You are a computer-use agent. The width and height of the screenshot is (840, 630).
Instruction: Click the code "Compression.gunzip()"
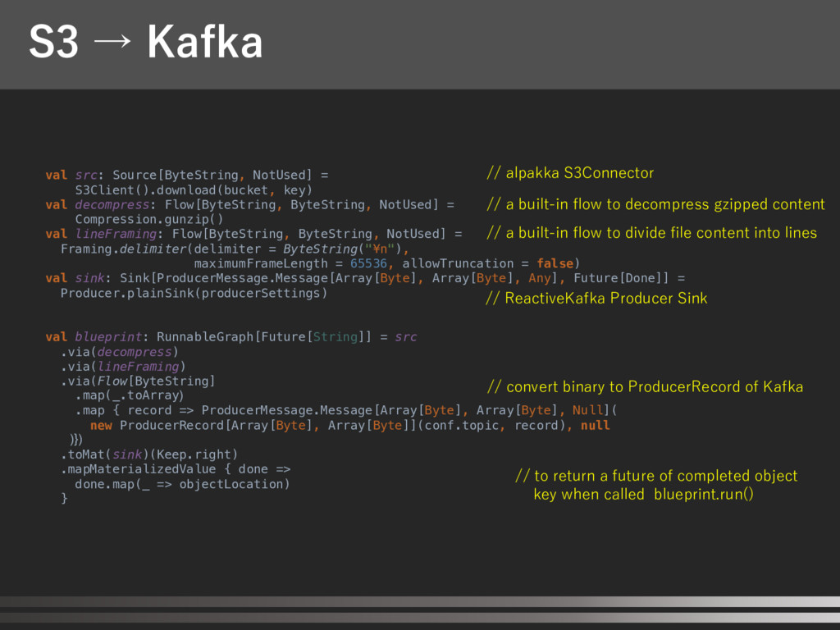coord(149,219)
